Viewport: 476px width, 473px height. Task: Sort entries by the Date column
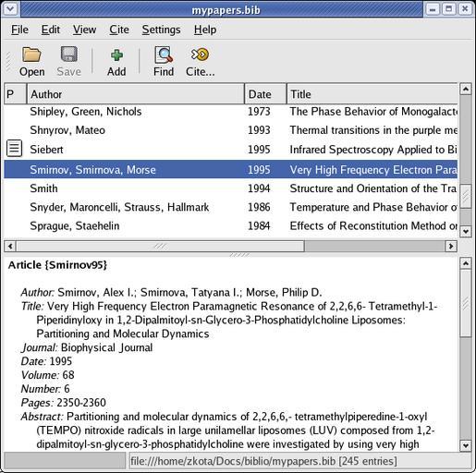265,94
